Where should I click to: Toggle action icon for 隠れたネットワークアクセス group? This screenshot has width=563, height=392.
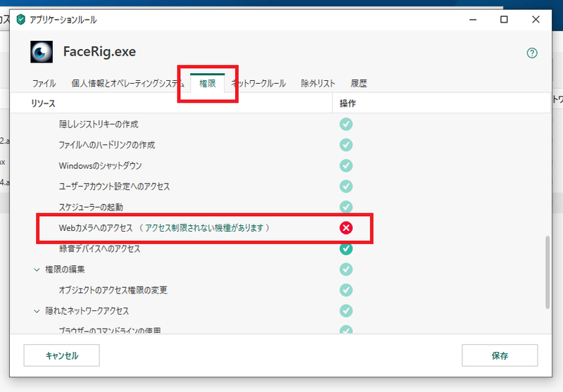[346, 311]
